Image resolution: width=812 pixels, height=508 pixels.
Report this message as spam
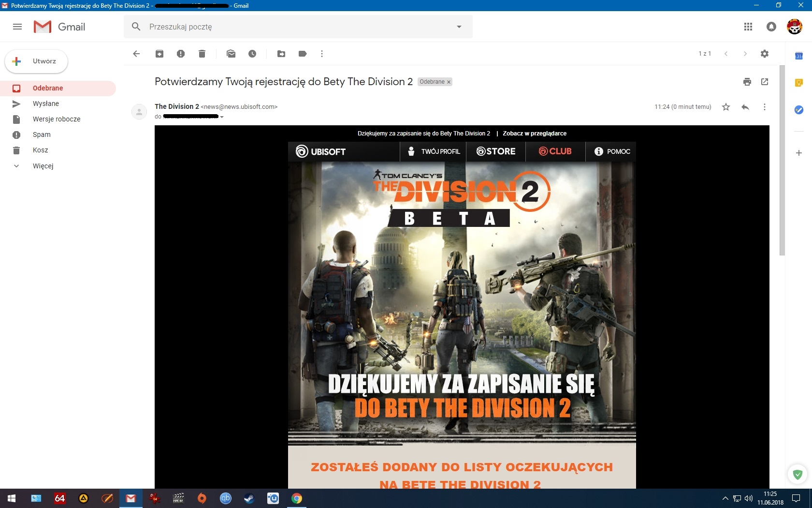point(181,54)
